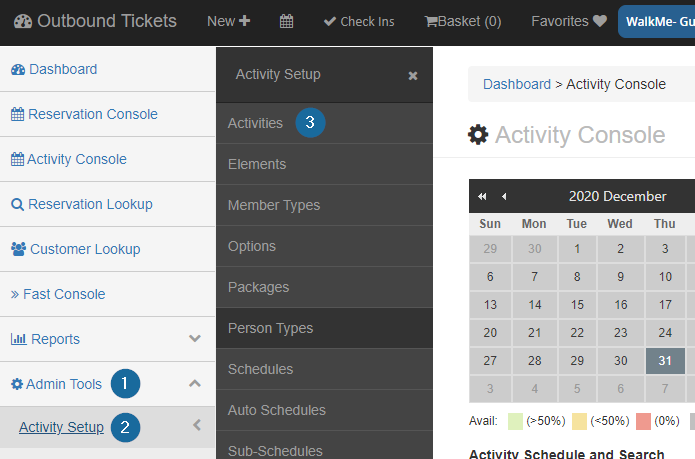Click the yellow <50% availability swatch
695x459 pixels.
click(579, 421)
